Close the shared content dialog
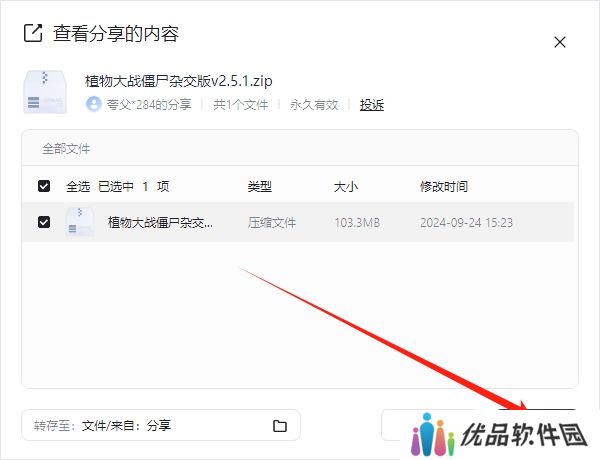The height and width of the screenshot is (460, 600). pyautogui.click(x=560, y=42)
